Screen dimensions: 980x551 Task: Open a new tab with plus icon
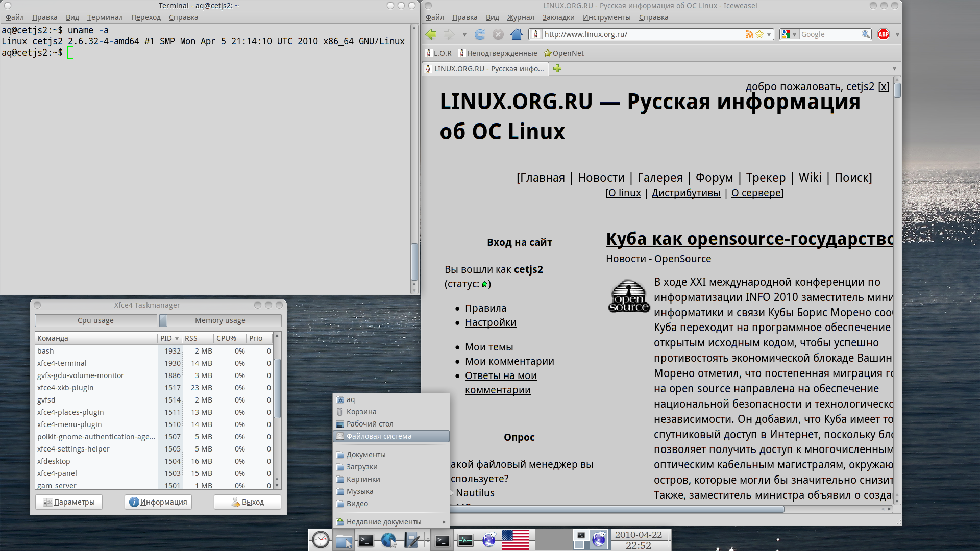tap(557, 68)
